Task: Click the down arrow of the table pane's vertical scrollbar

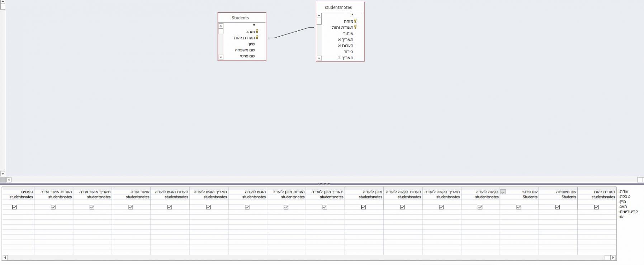Action: [3, 174]
